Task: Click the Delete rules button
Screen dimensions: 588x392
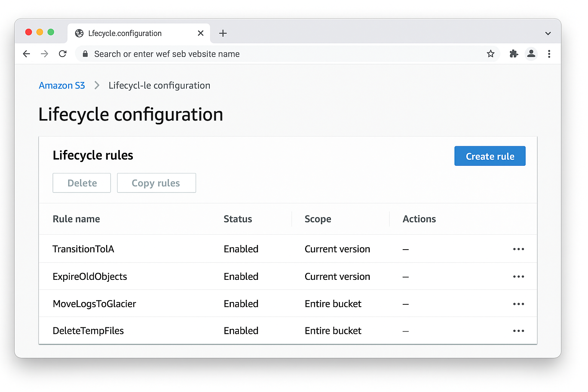Action: pos(81,183)
